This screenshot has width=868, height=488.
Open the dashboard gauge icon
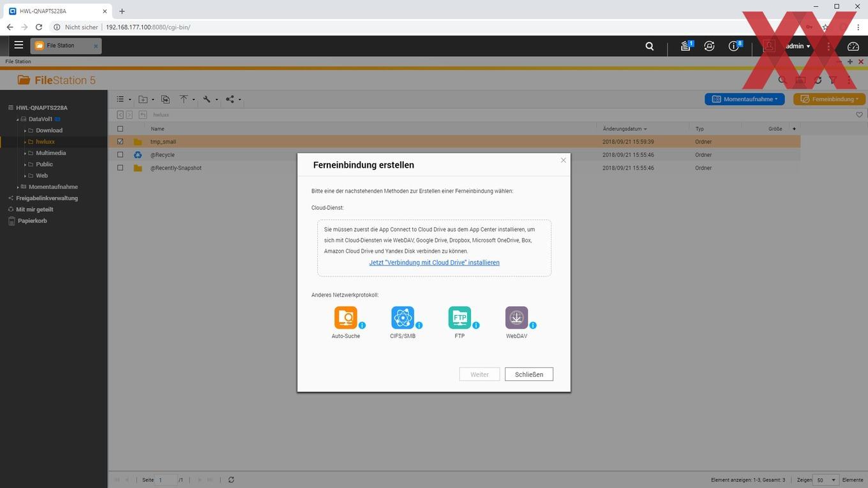[853, 46]
